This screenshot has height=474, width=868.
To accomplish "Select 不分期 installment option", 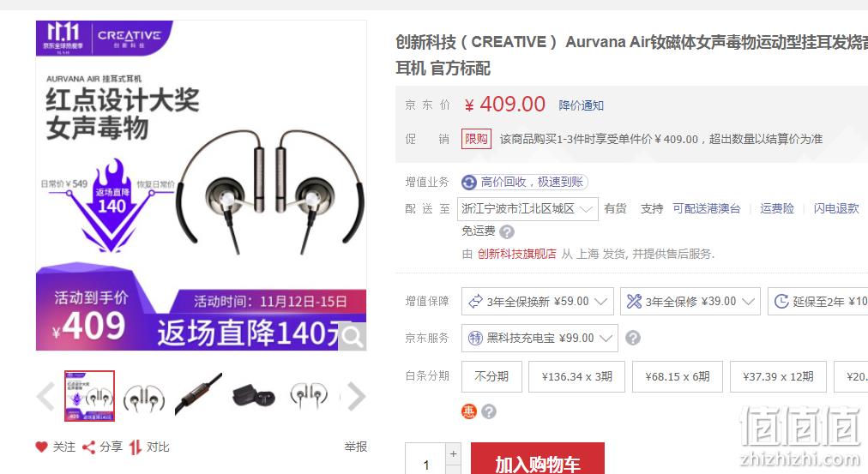I will [491, 376].
